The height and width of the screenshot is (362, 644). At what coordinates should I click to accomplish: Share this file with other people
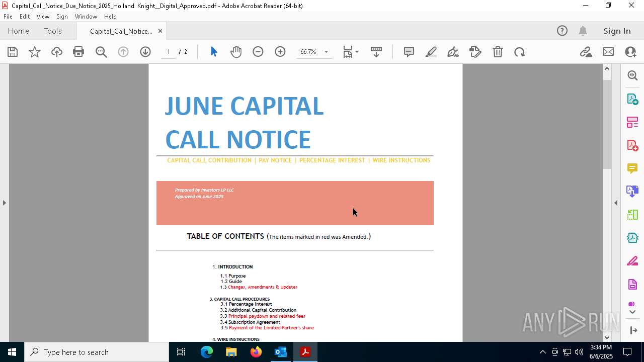pyautogui.click(x=630, y=52)
